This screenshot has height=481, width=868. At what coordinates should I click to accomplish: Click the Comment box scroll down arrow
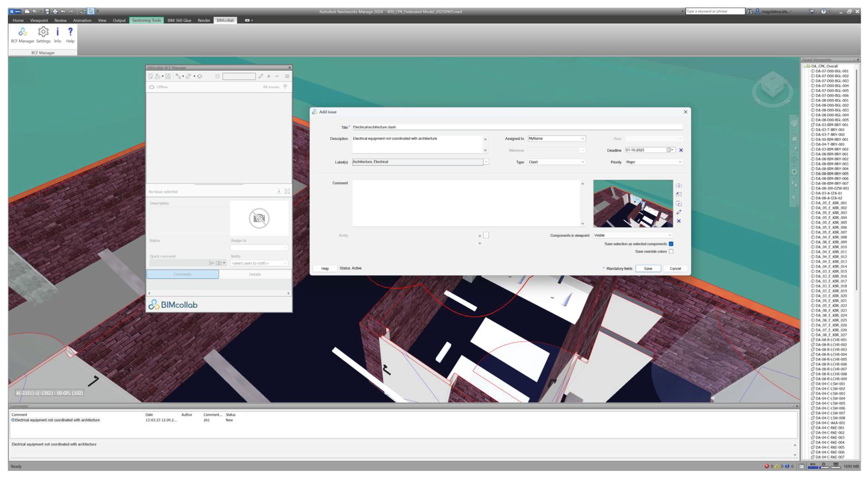(582, 224)
